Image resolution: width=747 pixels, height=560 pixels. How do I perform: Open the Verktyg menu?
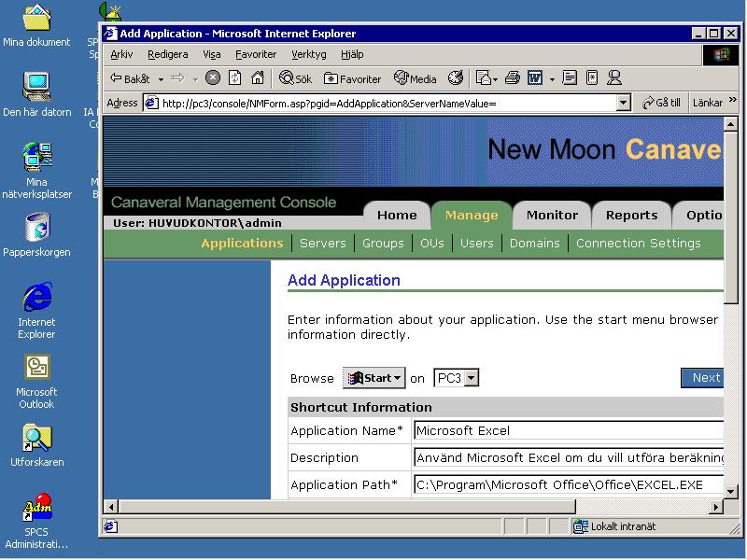(309, 54)
